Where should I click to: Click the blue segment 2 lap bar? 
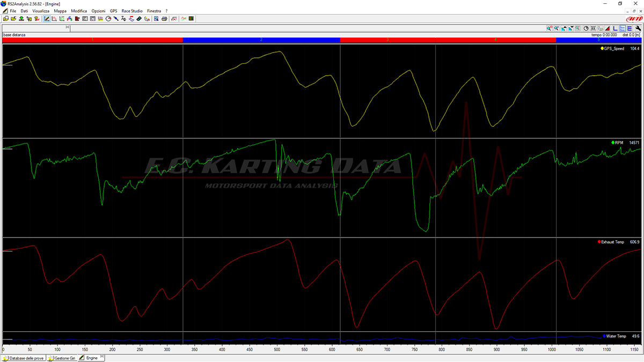click(261, 40)
